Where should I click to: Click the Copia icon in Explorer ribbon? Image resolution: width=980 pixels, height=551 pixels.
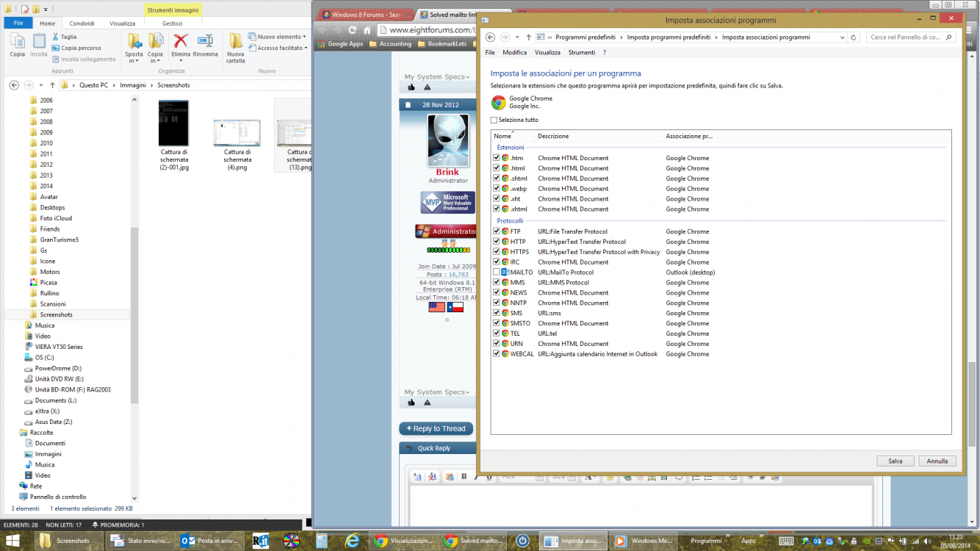[17, 42]
